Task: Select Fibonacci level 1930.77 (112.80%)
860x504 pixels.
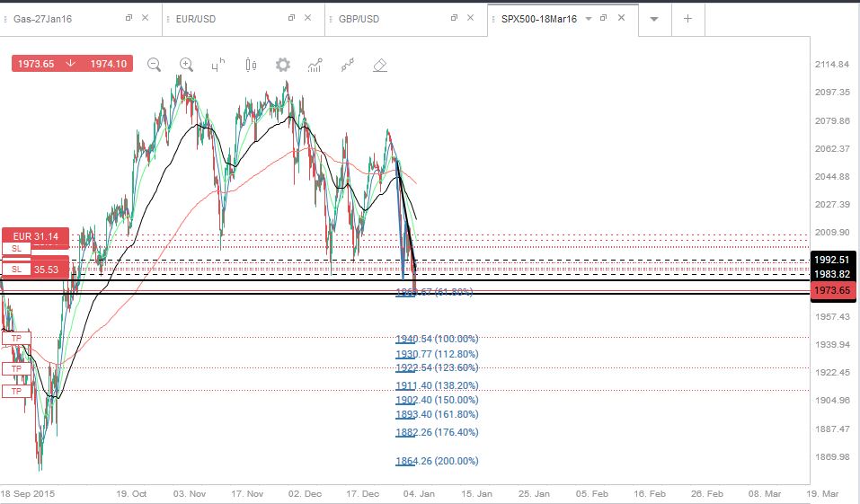Action: pyautogui.click(x=437, y=354)
